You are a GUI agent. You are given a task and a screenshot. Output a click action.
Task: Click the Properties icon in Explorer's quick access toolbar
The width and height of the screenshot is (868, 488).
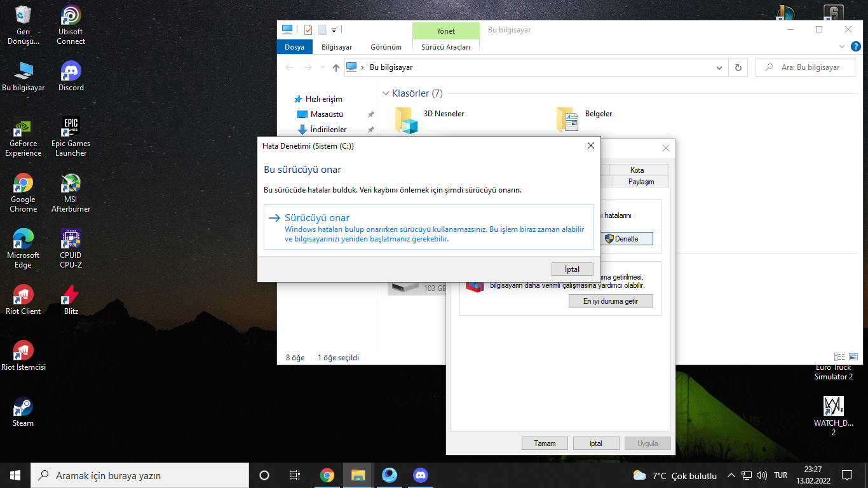click(308, 29)
